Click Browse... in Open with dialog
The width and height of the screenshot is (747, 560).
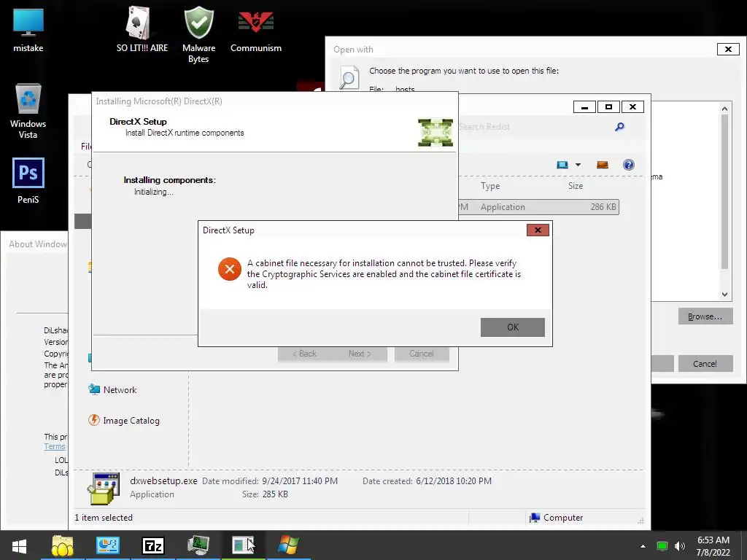pos(705,316)
